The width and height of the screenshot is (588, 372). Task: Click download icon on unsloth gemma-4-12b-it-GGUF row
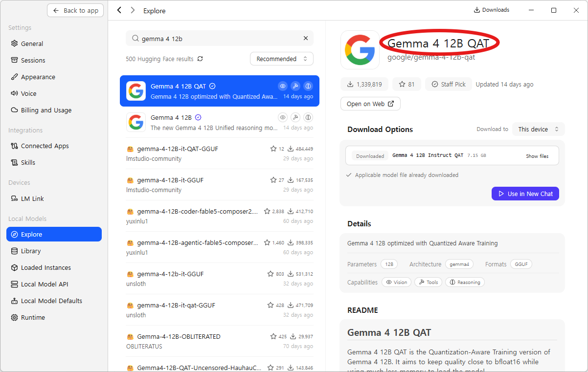click(x=292, y=274)
